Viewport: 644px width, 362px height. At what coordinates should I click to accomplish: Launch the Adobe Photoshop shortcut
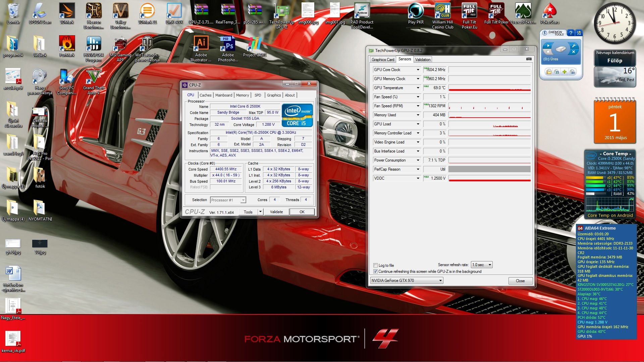click(228, 49)
